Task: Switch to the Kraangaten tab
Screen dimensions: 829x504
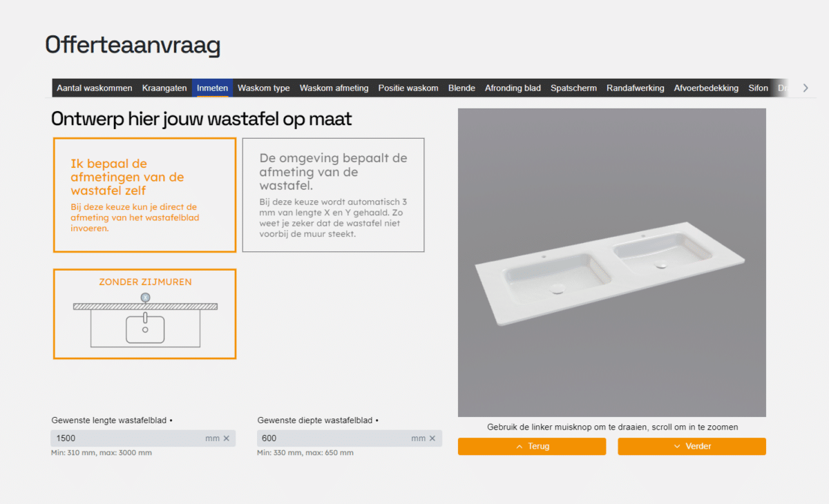Action: click(164, 88)
